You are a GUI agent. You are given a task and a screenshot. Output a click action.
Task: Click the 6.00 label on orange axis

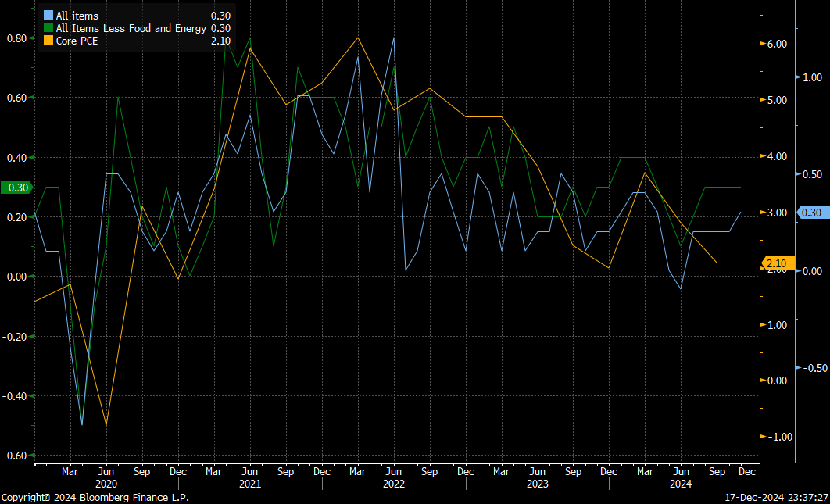[x=776, y=45]
